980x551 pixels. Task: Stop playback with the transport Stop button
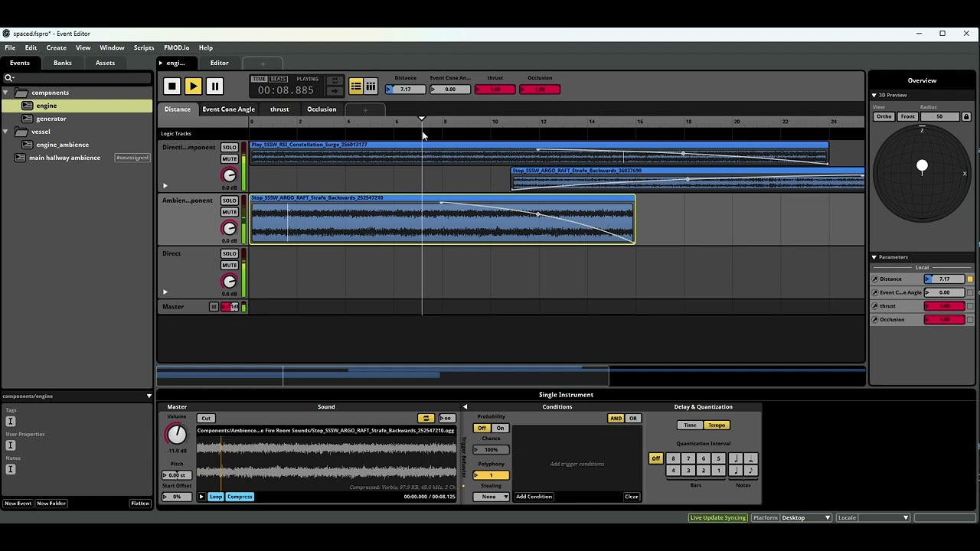coord(172,87)
